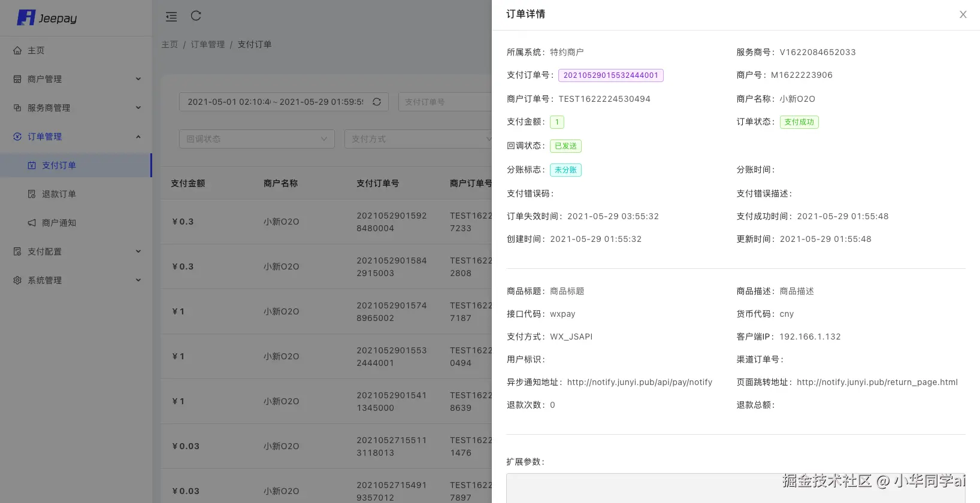Click the 支付订单号 search input

445,102
